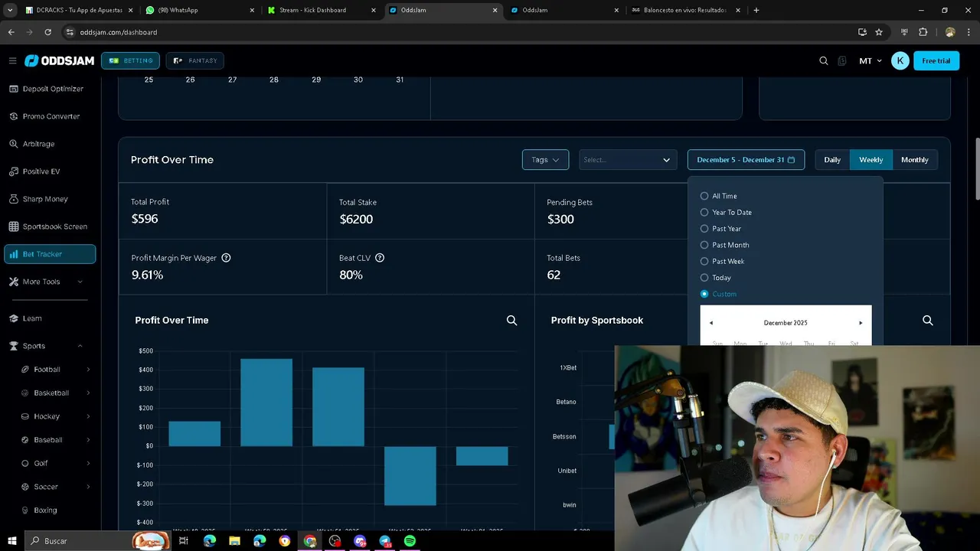Click the OddsJam logo

point(57,60)
